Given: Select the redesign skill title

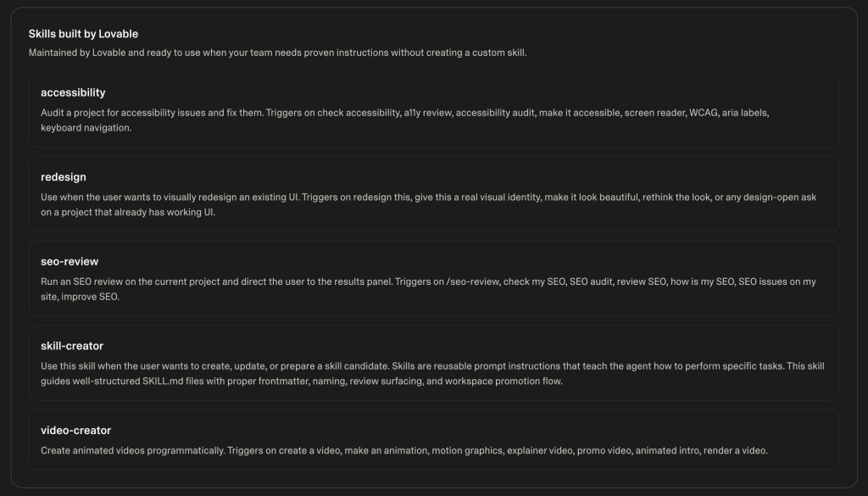Looking at the screenshot, I should point(63,177).
